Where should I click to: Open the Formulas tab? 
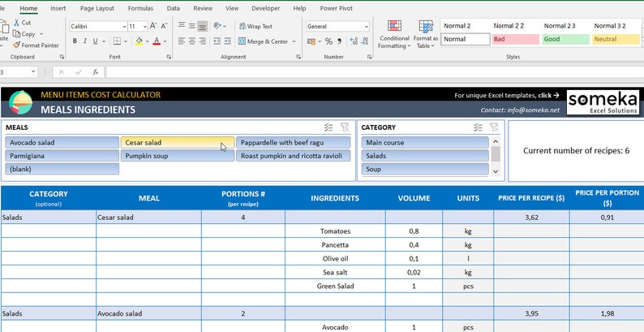(140, 8)
